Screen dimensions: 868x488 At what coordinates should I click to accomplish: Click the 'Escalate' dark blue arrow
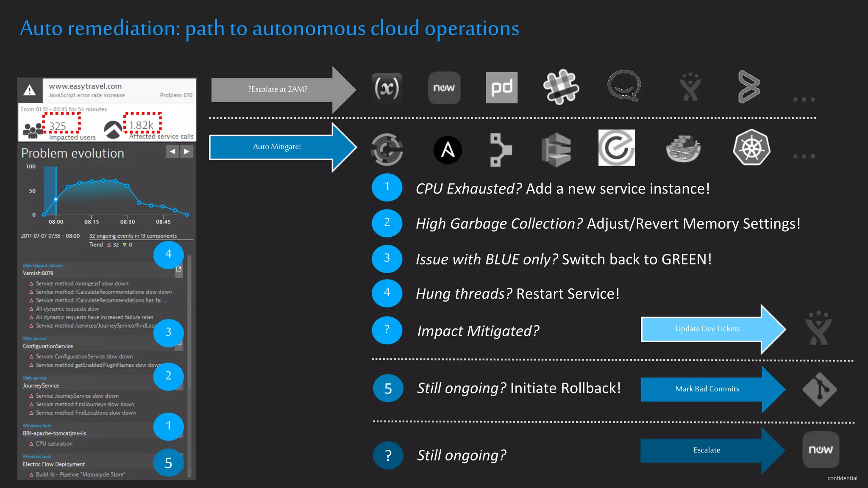point(713,450)
